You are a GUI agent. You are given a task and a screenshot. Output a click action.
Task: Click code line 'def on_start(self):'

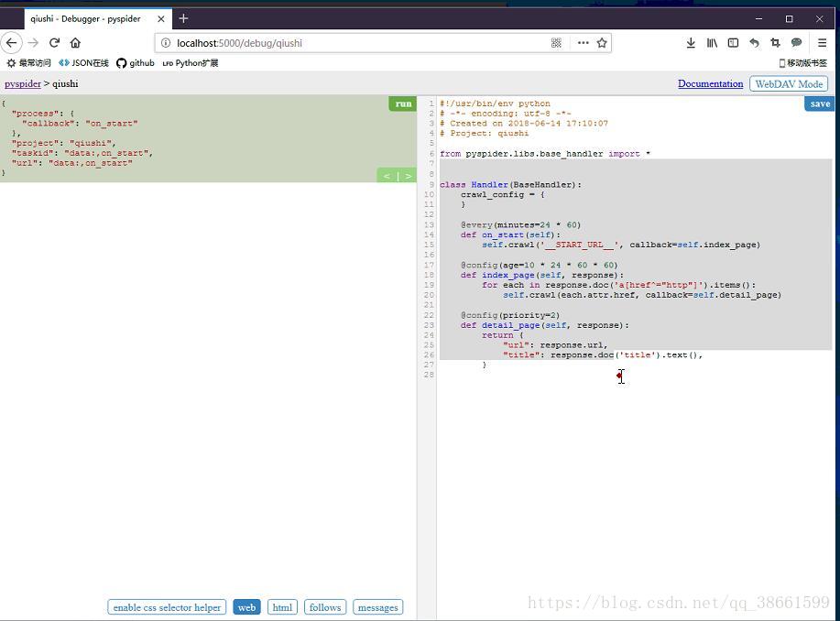(x=510, y=234)
